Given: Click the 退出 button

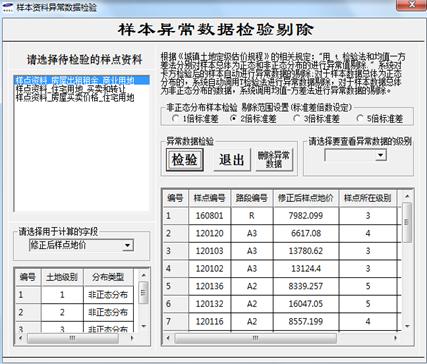Looking at the screenshot, I should point(232,160).
